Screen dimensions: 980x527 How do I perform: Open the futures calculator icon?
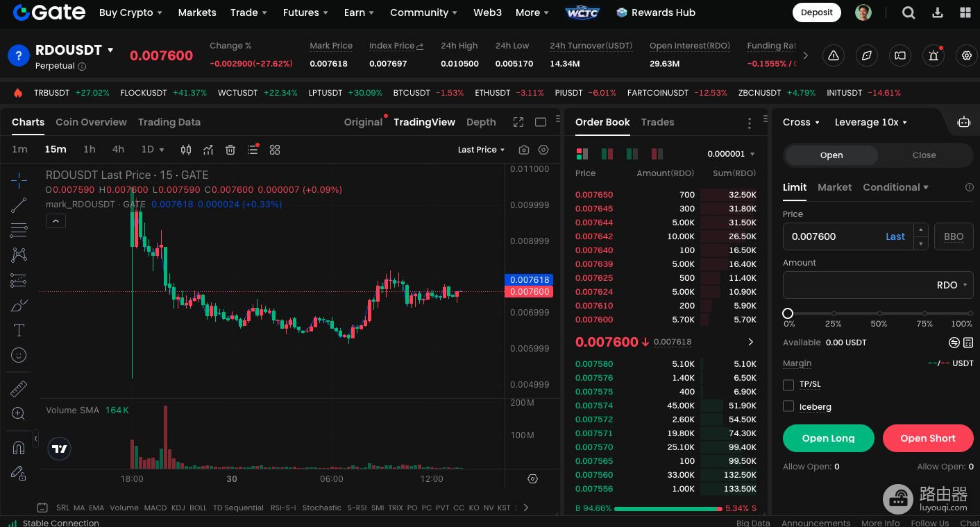pos(968,343)
